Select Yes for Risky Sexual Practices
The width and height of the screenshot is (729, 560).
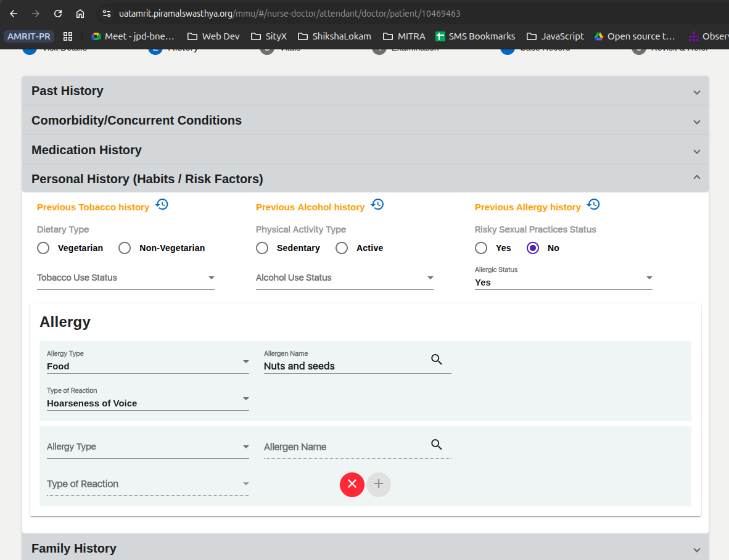(x=481, y=248)
